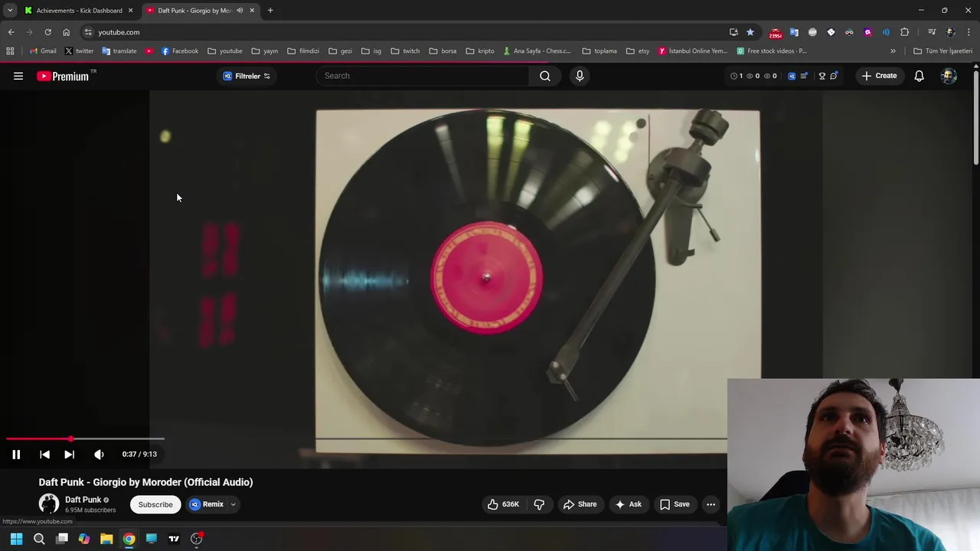Like the video (636K)
The height and width of the screenshot is (551, 980).
503,504
